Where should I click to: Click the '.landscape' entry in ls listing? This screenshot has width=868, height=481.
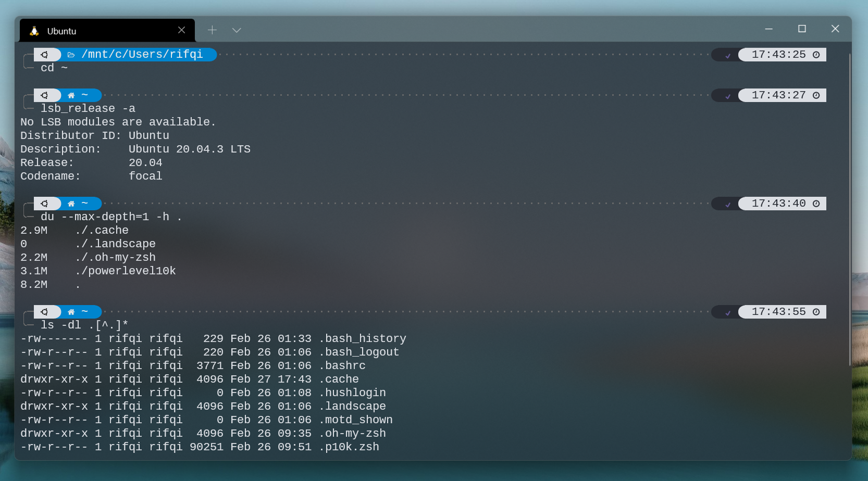tap(352, 406)
